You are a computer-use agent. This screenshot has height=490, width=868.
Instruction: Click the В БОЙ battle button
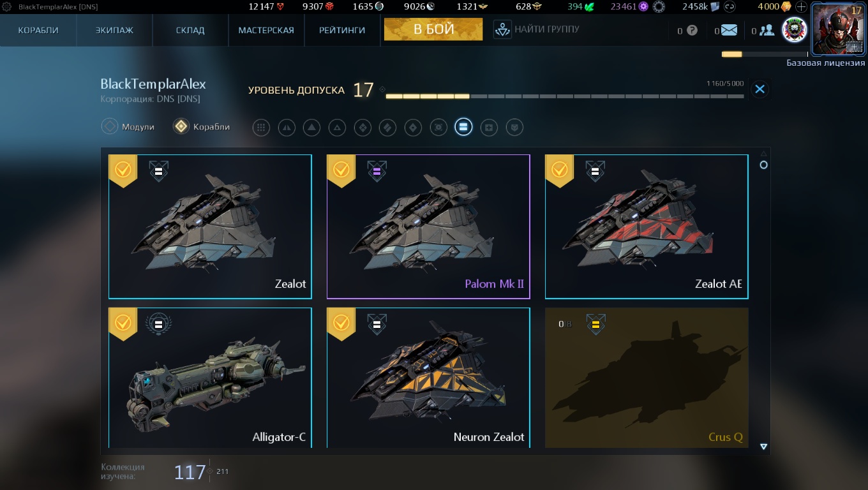433,29
